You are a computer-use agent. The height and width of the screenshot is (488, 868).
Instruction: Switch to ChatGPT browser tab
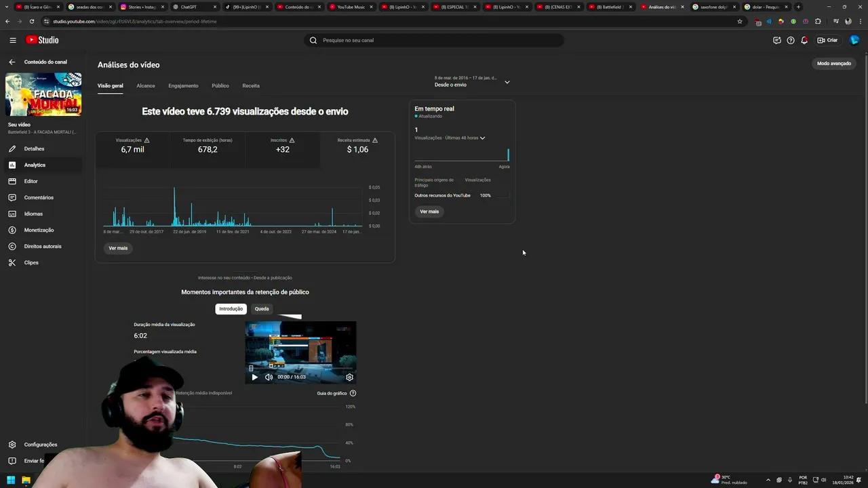pyautogui.click(x=193, y=7)
